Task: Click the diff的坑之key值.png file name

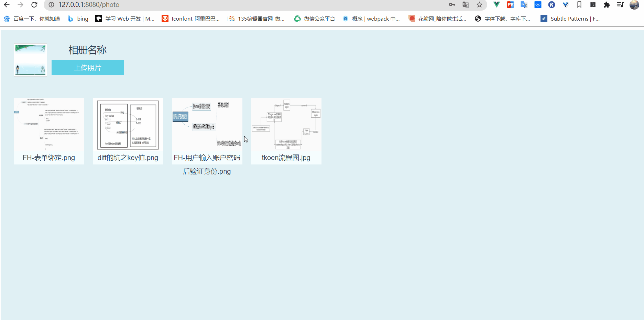Action: [x=128, y=158]
